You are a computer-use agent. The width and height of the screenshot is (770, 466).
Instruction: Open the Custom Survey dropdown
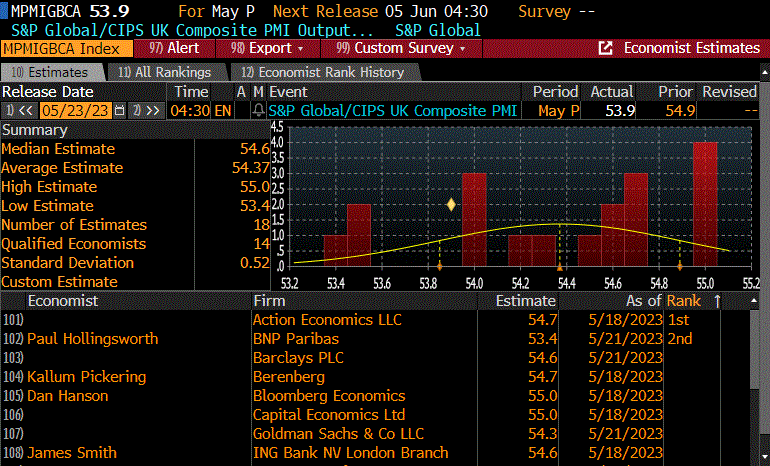(x=401, y=48)
